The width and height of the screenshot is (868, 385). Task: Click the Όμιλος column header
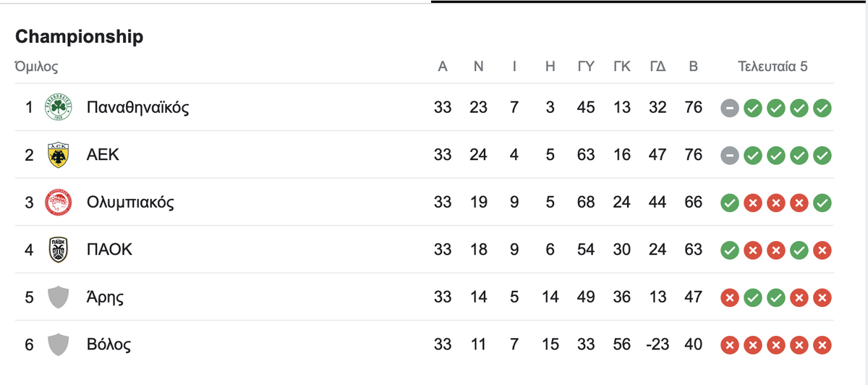click(36, 67)
